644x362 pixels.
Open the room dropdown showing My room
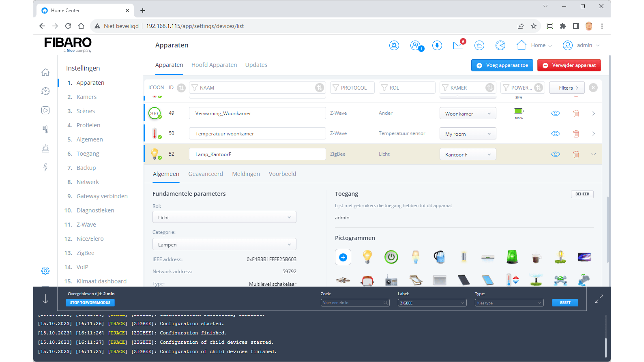(x=468, y=134)
